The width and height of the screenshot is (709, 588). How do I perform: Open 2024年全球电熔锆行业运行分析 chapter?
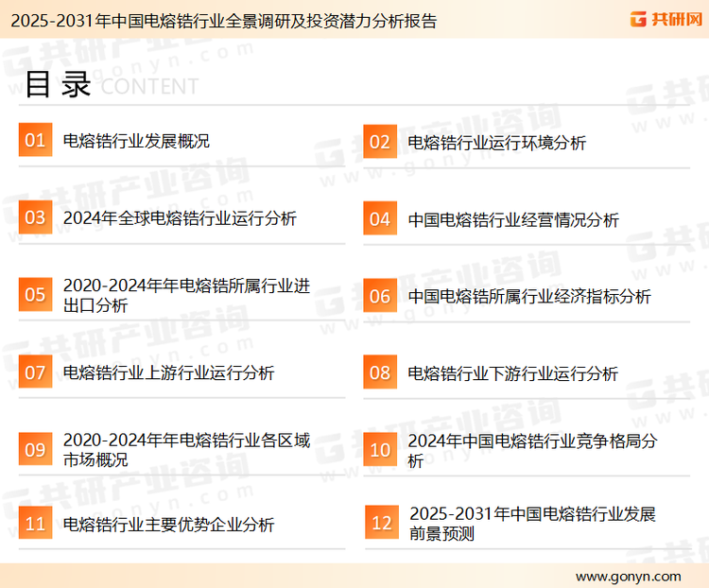180,218
